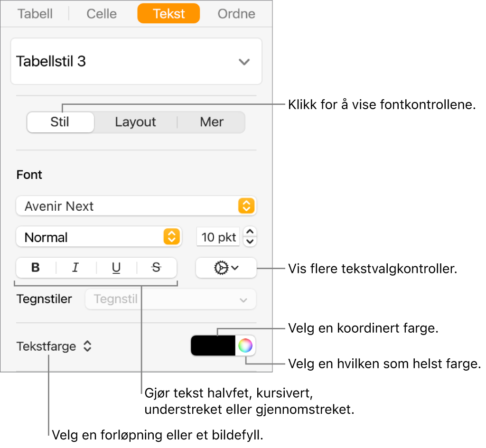Switch to the Tabell tab

point(35,14)
